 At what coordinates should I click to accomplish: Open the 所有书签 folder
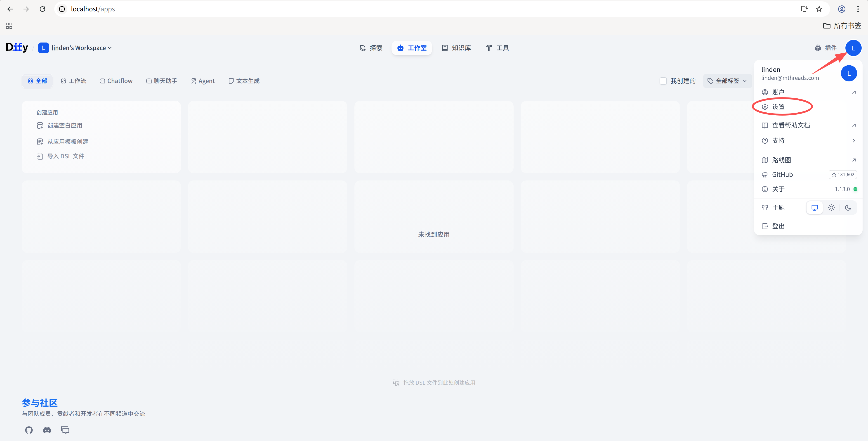point(842,26)
